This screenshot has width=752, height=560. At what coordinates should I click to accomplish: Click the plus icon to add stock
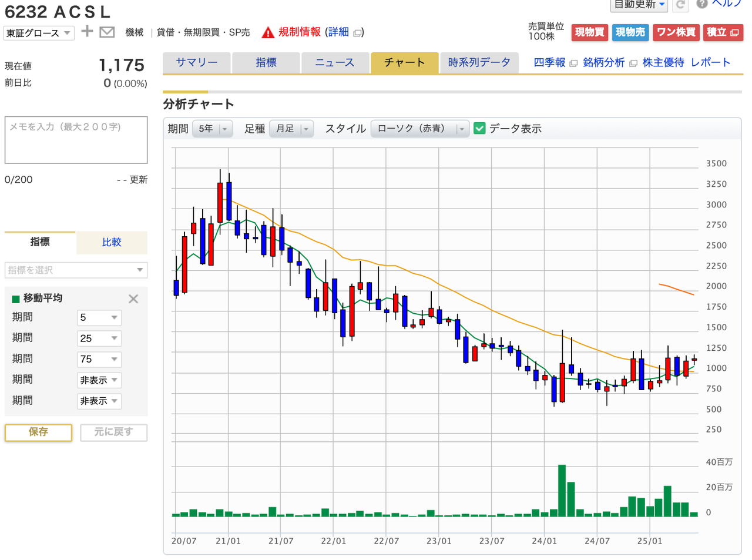click(x=87, y=32)
